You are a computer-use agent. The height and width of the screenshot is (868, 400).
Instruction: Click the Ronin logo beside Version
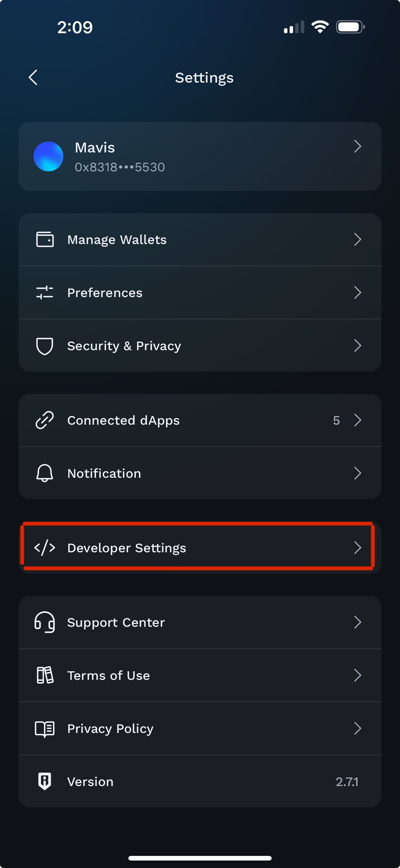click(45, 781)
